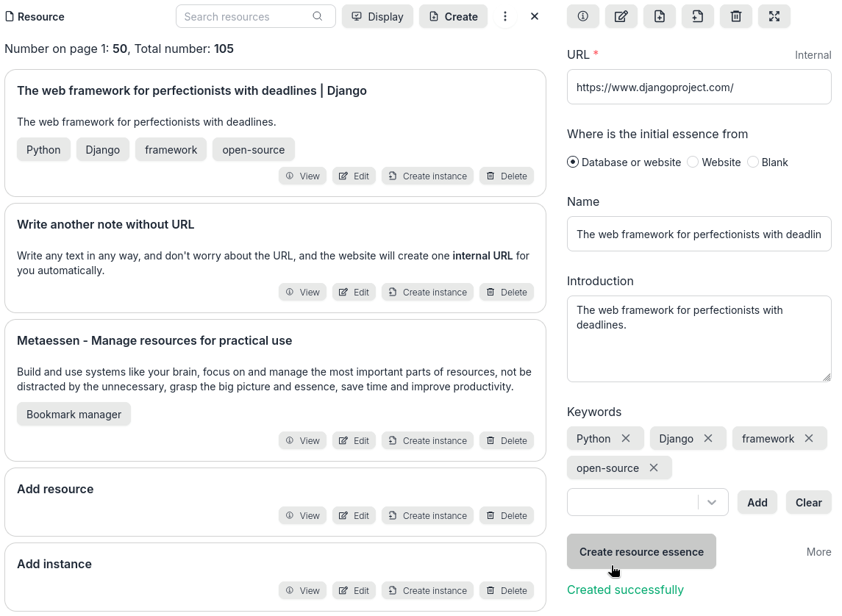Click the info icon in the detail toolbar

[x=582, y=16]
